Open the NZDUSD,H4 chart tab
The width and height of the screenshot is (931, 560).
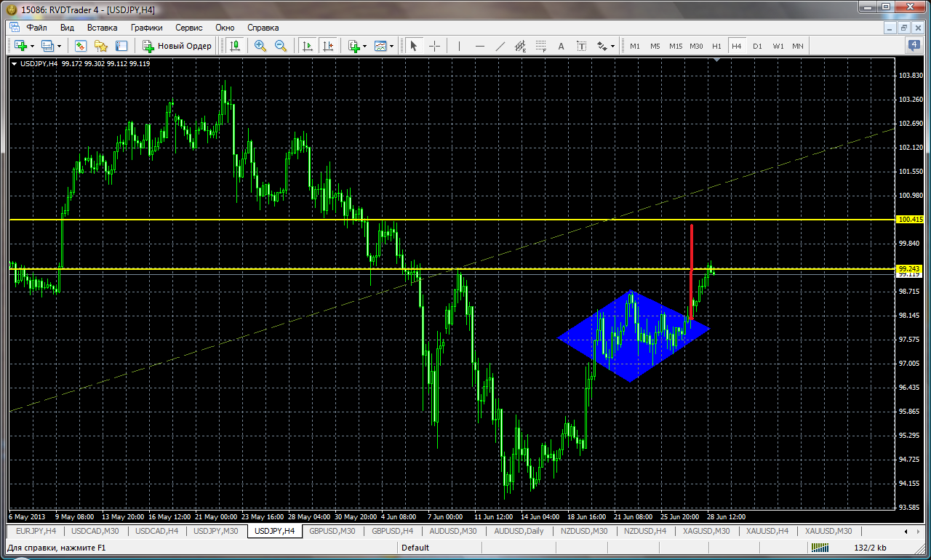[x=646, y=531]
